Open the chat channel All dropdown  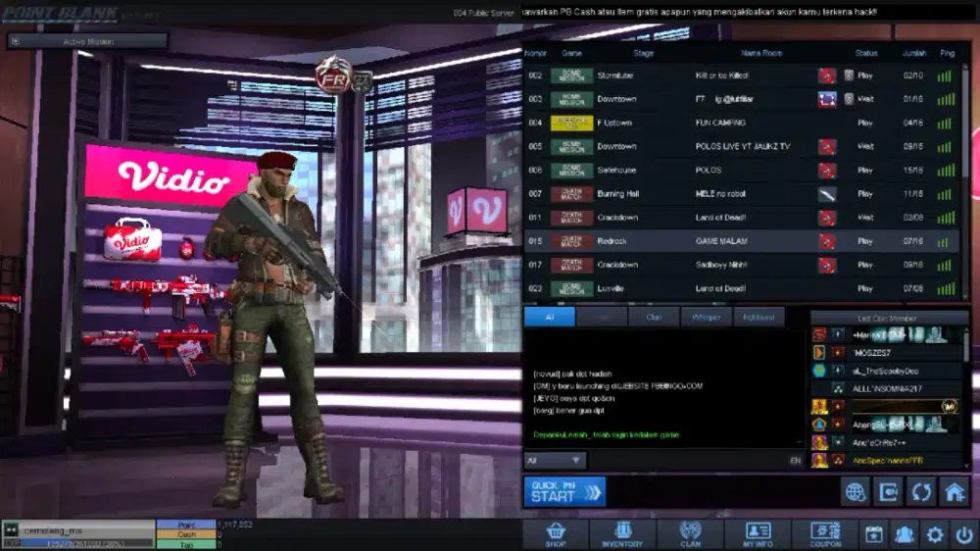553,461
